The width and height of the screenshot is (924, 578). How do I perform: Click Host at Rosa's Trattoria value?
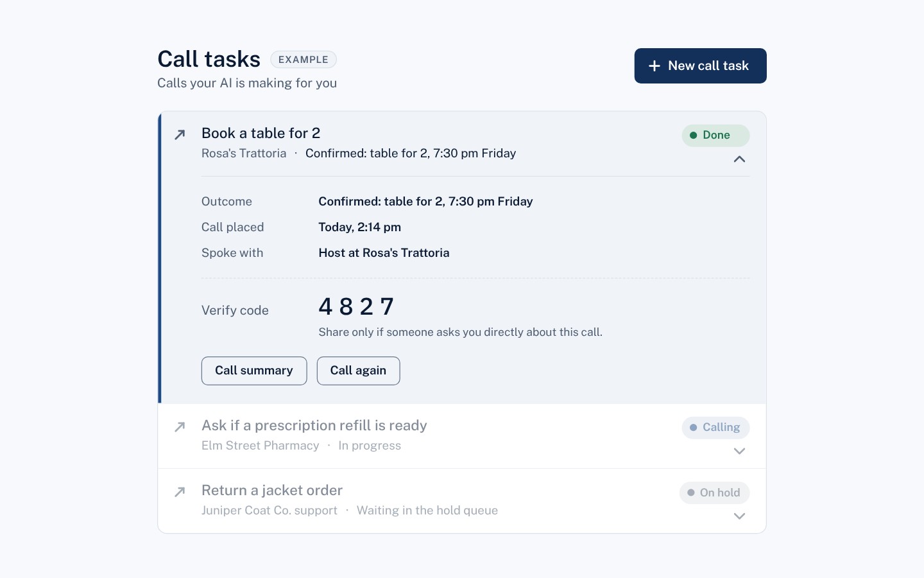pos(384,252)
